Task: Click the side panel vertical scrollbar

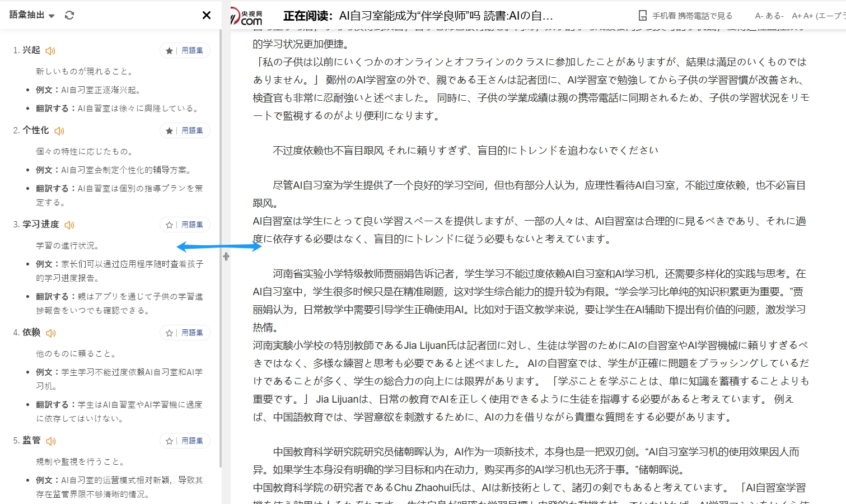Action: (221, 249)
